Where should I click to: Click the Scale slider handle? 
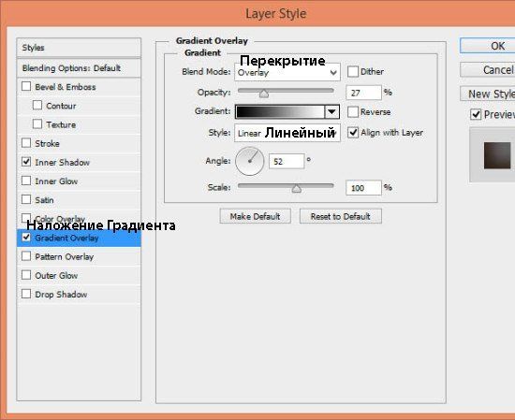(297, 189)
